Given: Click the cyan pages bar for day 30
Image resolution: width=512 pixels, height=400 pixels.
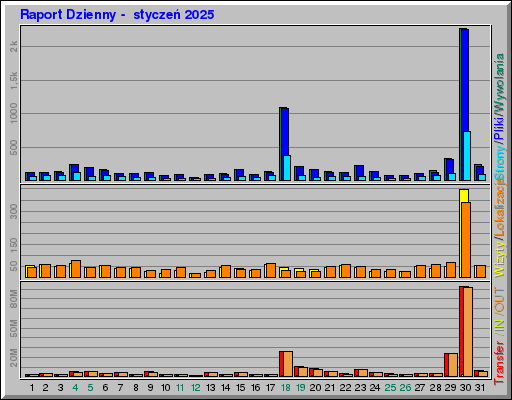Looking at the screenshot, I should click(x=467, y=156).
